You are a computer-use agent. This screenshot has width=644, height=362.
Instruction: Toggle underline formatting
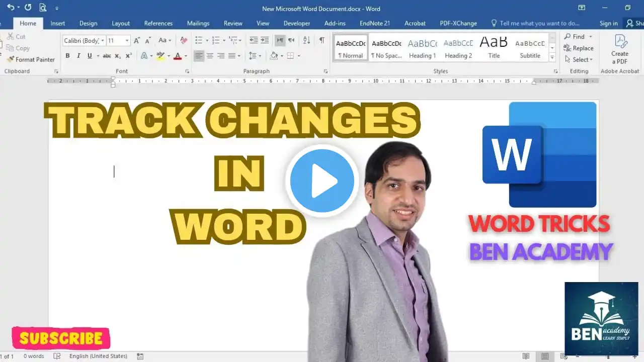click(90, 56)
